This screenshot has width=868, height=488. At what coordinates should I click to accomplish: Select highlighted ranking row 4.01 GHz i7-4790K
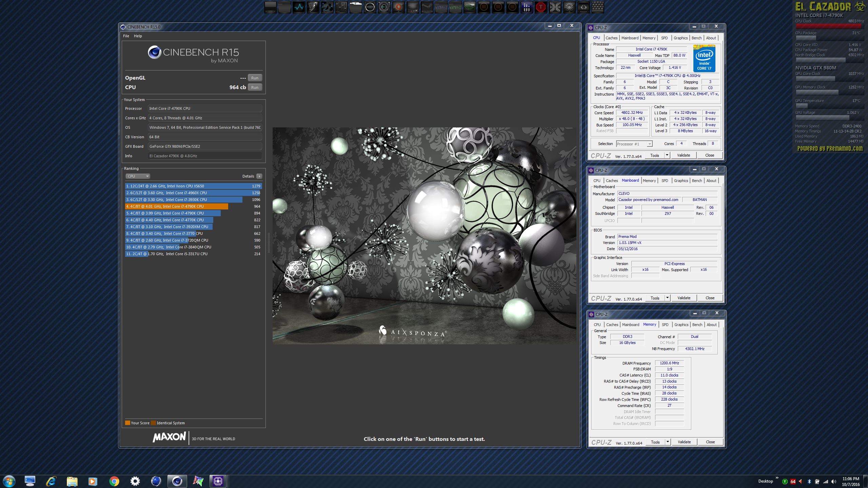tap(193, 206)
